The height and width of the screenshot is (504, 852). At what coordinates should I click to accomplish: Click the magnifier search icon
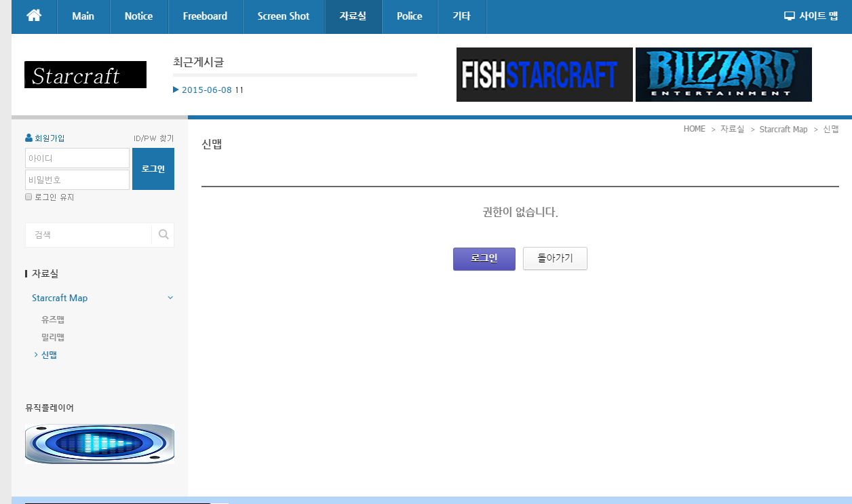click(x=163, y=235)
